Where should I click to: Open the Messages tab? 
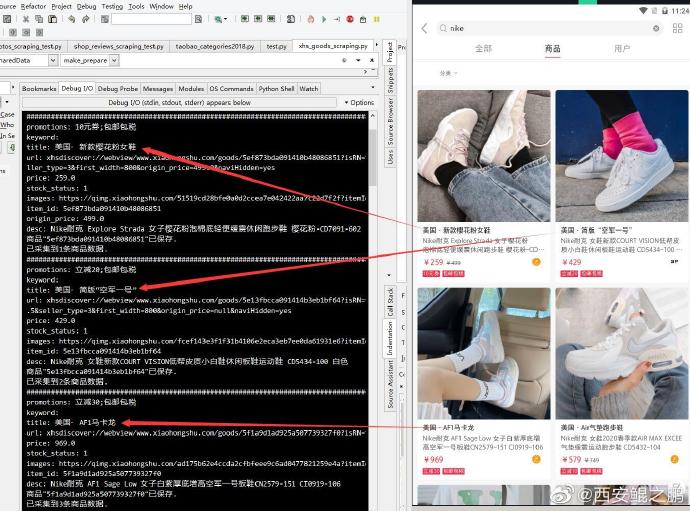(158, 88)
